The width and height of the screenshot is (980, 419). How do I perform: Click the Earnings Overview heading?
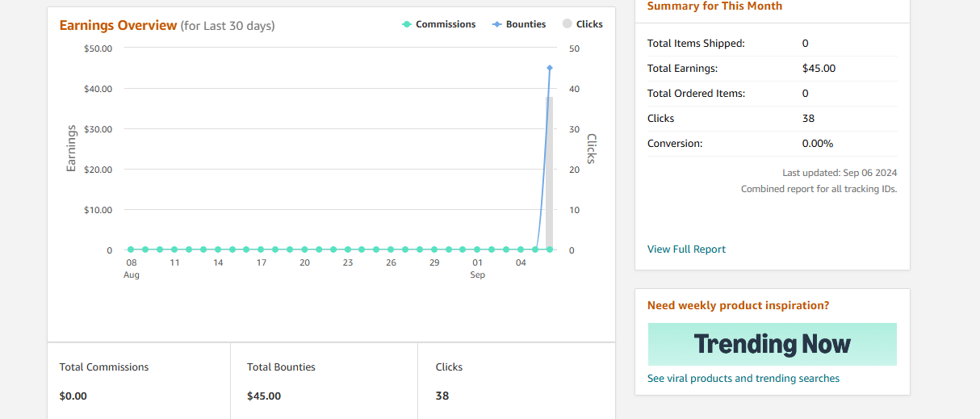pos(118,25)
